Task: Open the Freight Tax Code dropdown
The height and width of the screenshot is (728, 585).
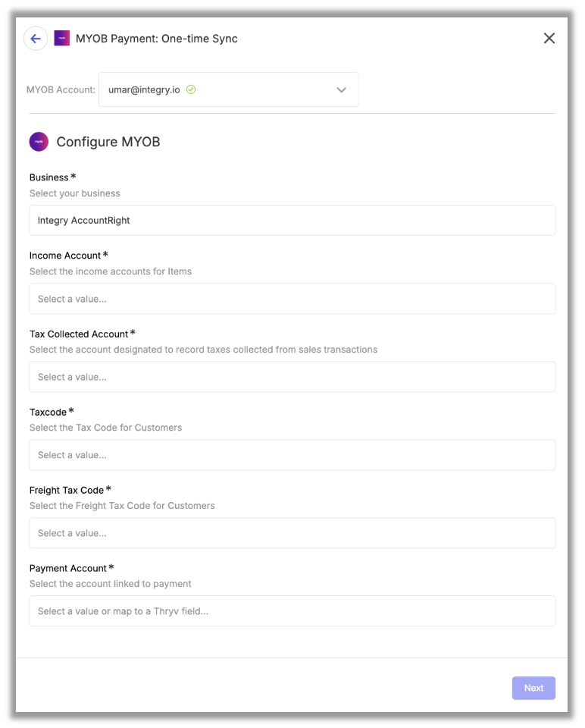Action: pyautogui.click(x=292, y=533)
